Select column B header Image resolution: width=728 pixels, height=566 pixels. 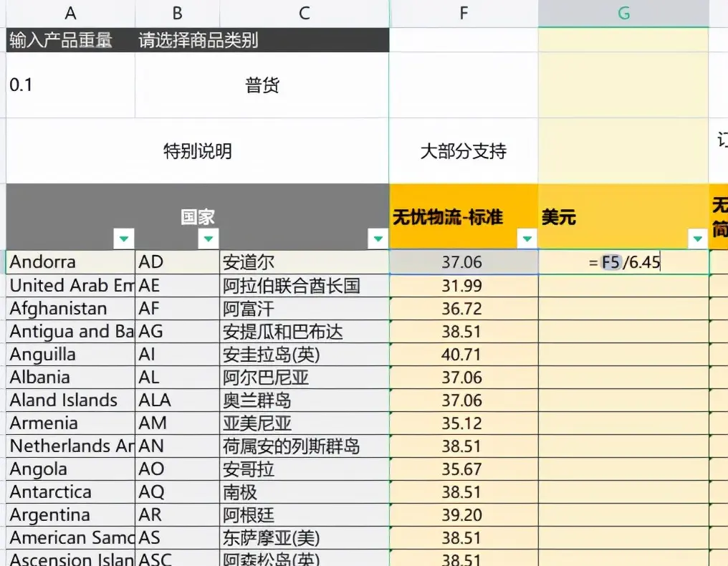[x=177, y=13]
